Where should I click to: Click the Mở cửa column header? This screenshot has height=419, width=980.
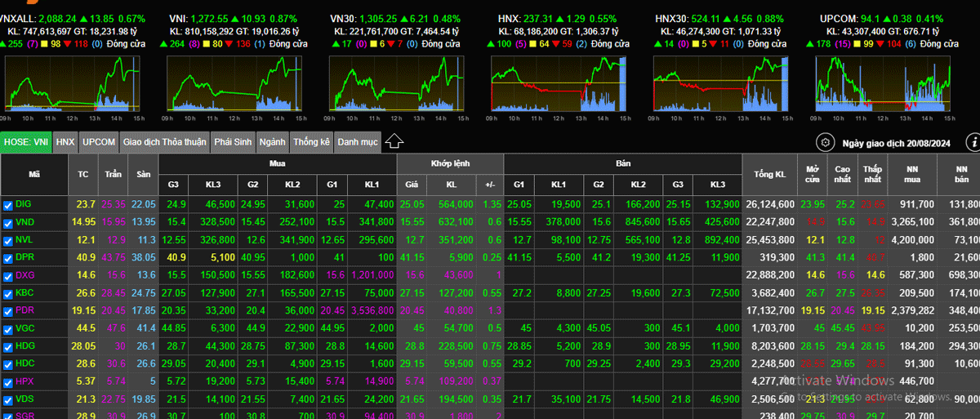coord(813,174)
